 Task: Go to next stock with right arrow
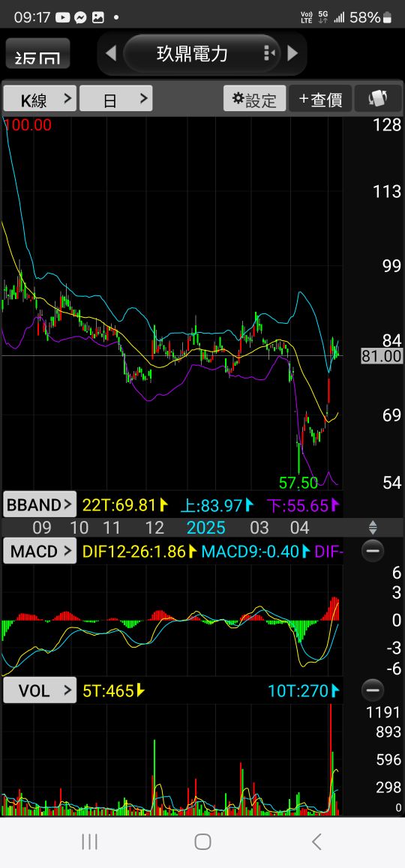[293, 53]
